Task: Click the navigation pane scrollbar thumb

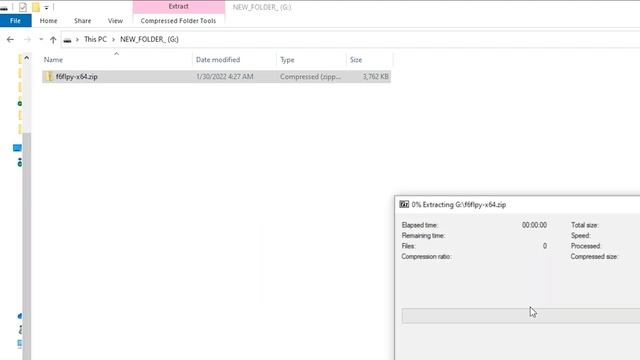Action: coord(27,245)
